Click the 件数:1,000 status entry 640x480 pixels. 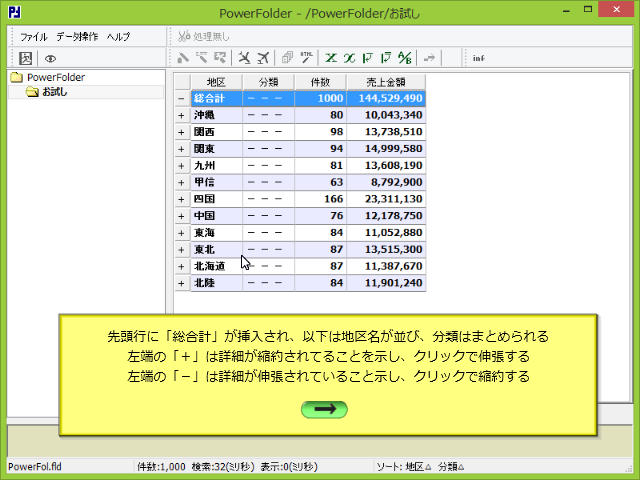point(161,467)
